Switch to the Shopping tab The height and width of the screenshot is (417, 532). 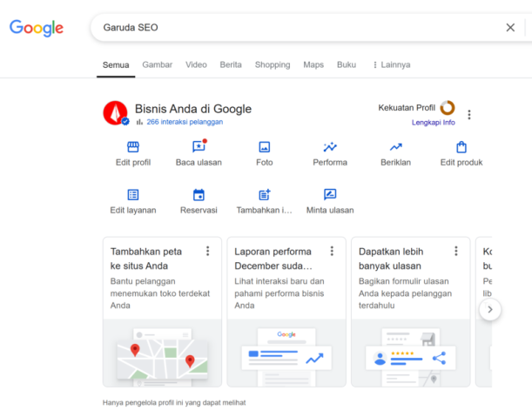click(x=273, y=64)
